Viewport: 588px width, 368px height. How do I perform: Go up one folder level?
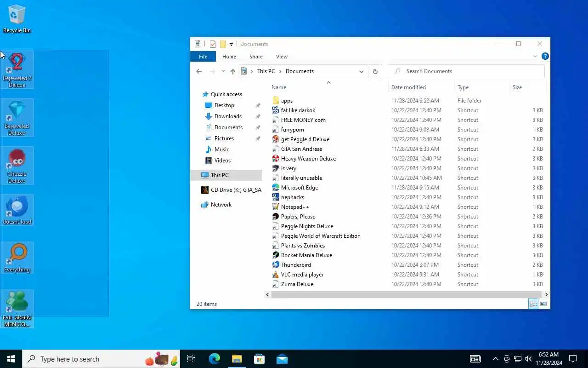(x=233, y=71)
